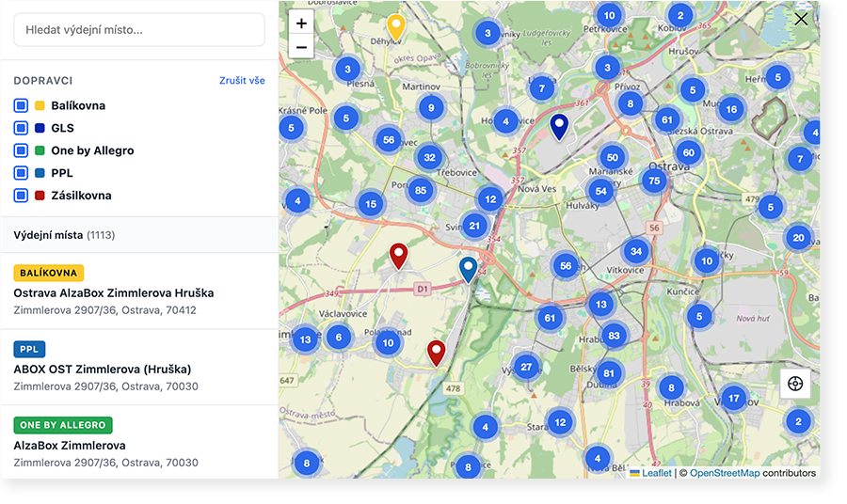Click the Výdejní místa (1113) header
The height and width of the screenshot is (504, 847).
(139, 235)
